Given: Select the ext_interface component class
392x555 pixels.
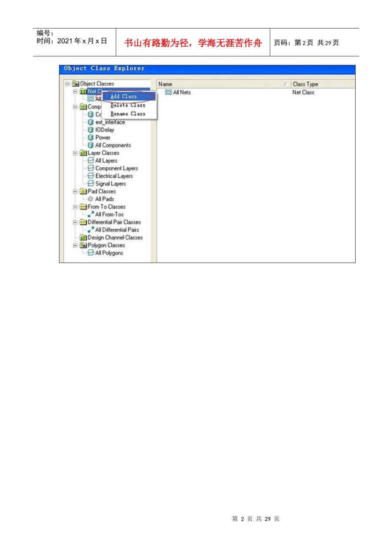Looking at the screenshot, I should point(110,122).
